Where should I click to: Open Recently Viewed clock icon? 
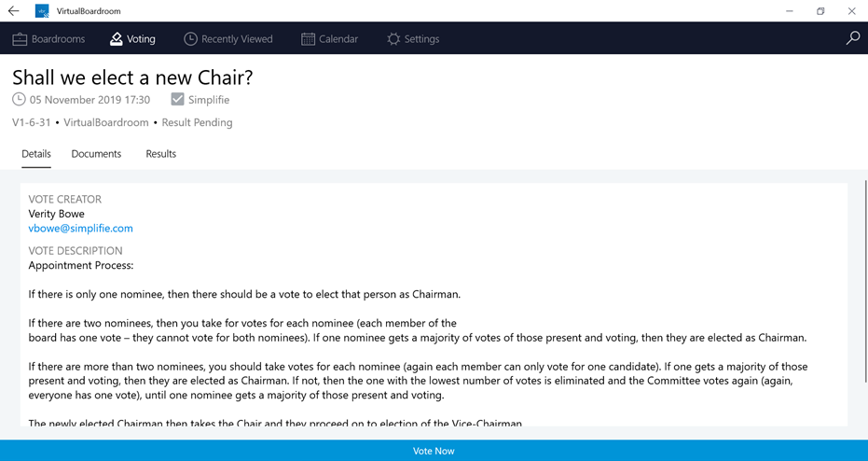pos(190,39)
